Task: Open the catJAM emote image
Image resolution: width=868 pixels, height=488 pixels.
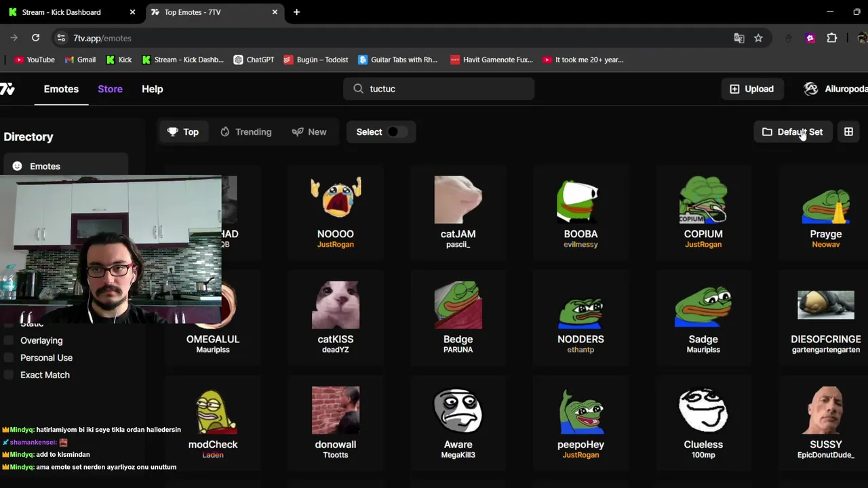Action: [458, 199]
